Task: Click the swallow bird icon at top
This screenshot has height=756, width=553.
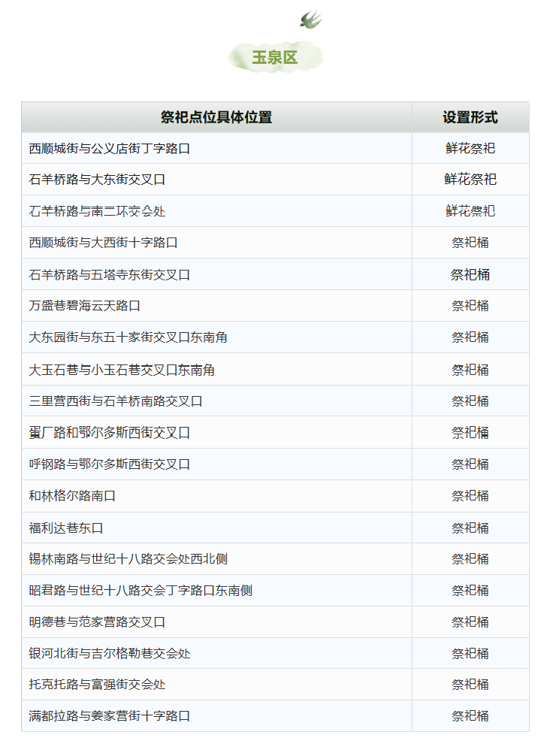Action: click(x=310, y=20)
